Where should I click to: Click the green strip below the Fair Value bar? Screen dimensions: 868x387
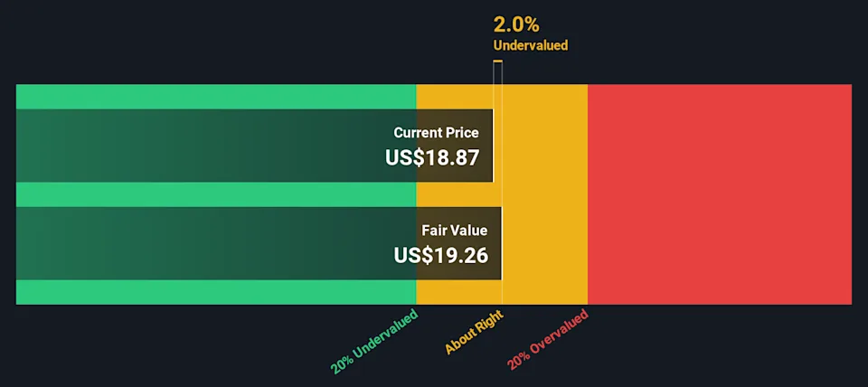[217, 292]
